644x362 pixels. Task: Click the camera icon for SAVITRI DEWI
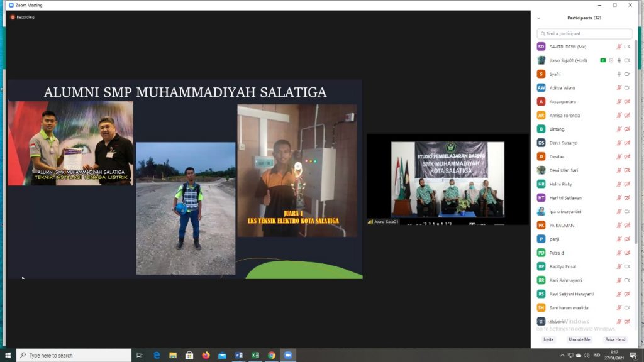coord(627,47)
